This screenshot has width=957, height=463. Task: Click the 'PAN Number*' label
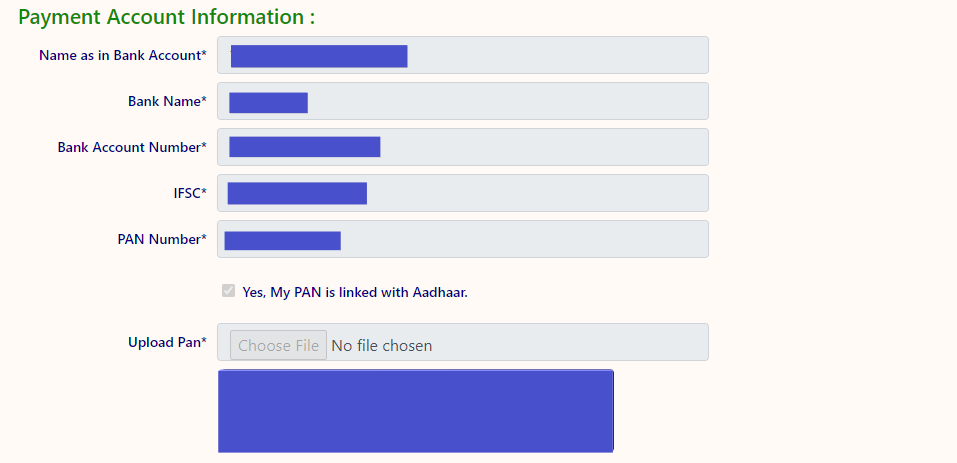click(x=162, y=239)
